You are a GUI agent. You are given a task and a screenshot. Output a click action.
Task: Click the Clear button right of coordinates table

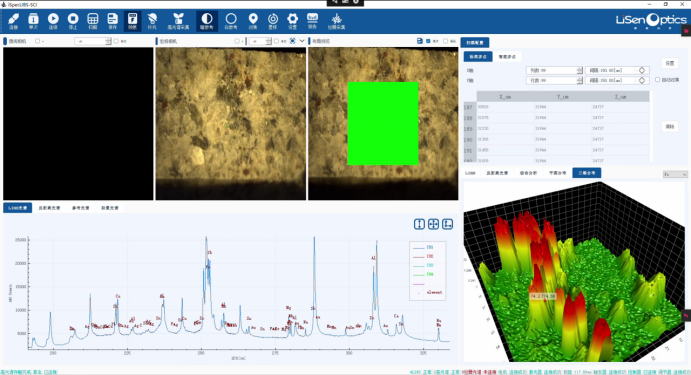coord(670,126)
